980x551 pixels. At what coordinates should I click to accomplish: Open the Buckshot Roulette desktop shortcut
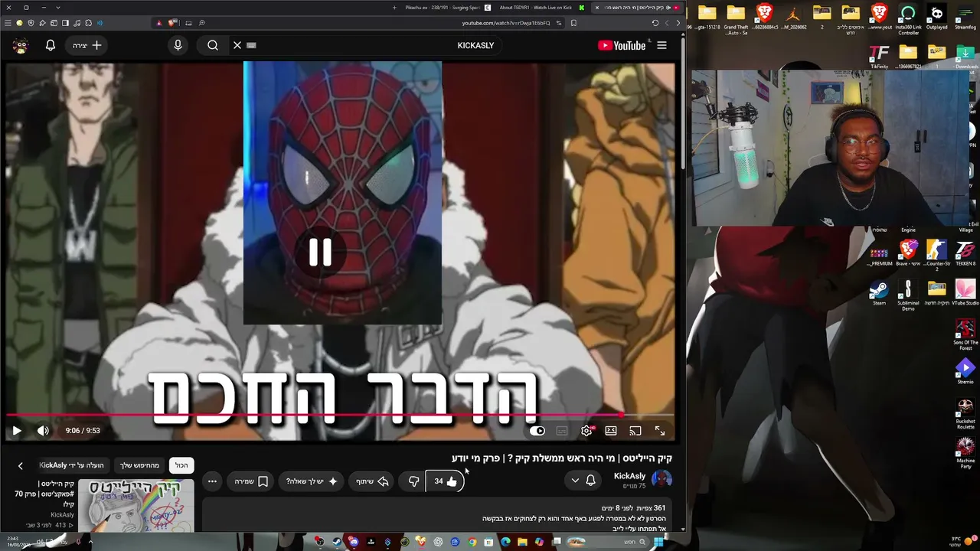(x=965, y=415)
